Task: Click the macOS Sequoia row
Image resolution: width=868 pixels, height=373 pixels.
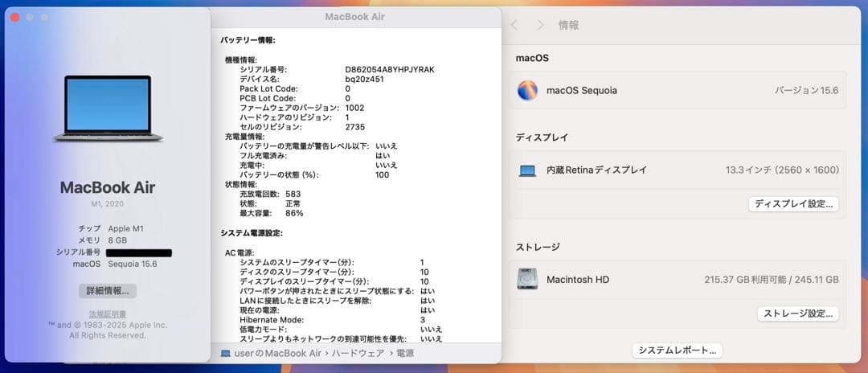Action: click(678, 90)
